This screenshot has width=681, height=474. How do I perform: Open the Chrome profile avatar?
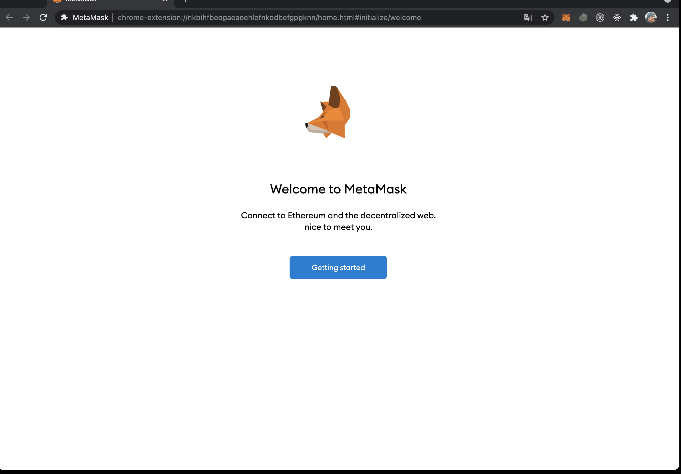tap(651, 17)
